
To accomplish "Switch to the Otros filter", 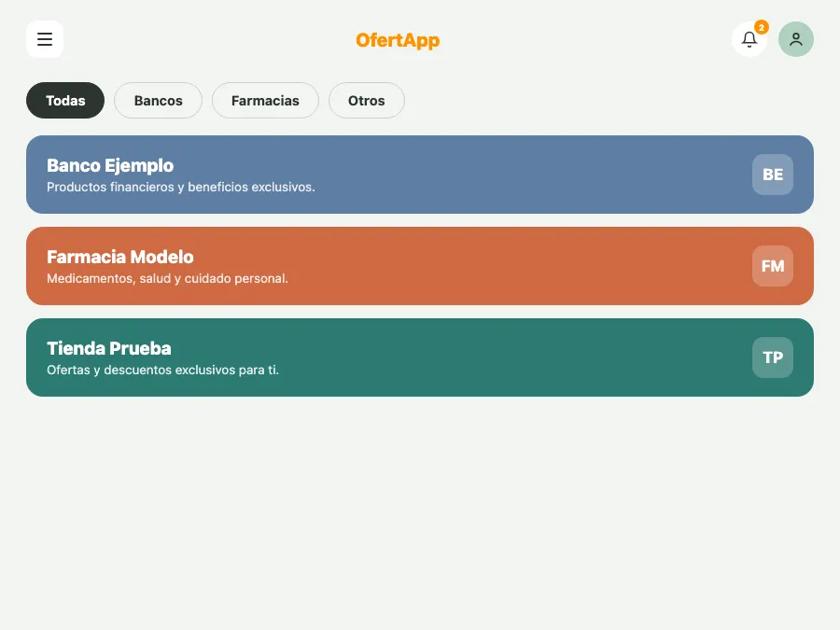I will click(367, 100).
